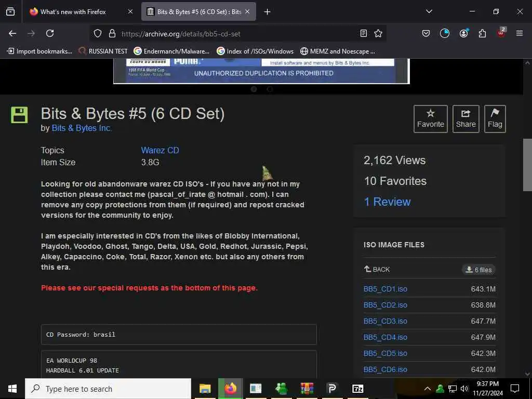This screenshot has width=532, height=399.
Task: Expand the list all tabs chevron
Action: point(429,11)
